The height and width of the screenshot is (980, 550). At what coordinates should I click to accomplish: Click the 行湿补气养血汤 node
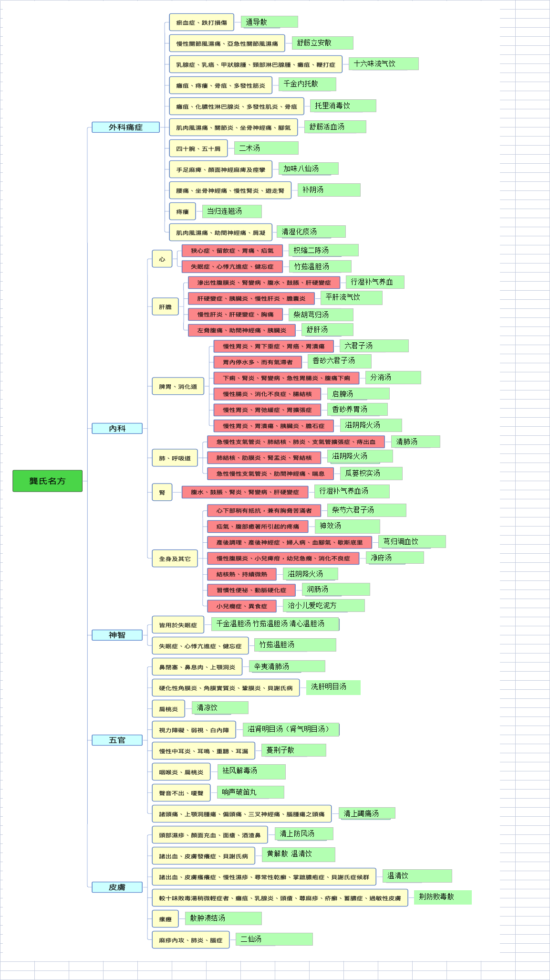[352, 491]
